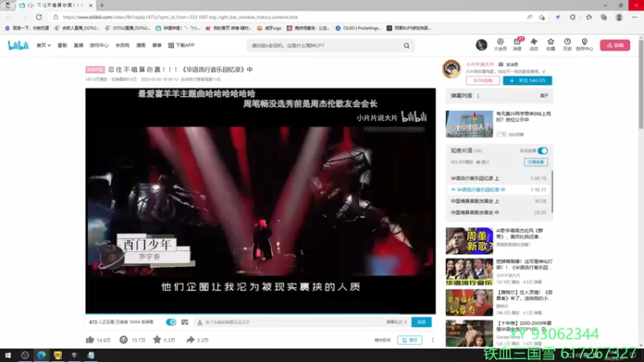Click the search magnifier icon
This screenshot has height=362, width=644.
[x=407, y=46]
